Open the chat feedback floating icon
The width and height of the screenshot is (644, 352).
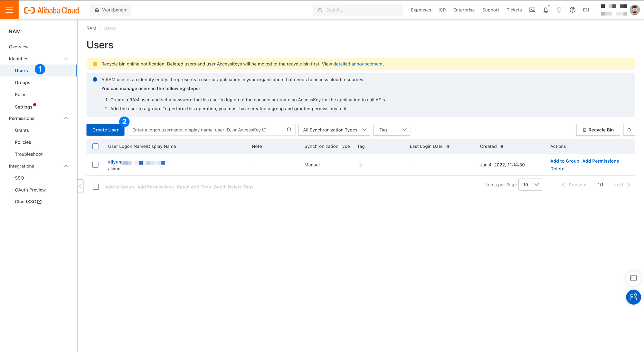(633, 278)
